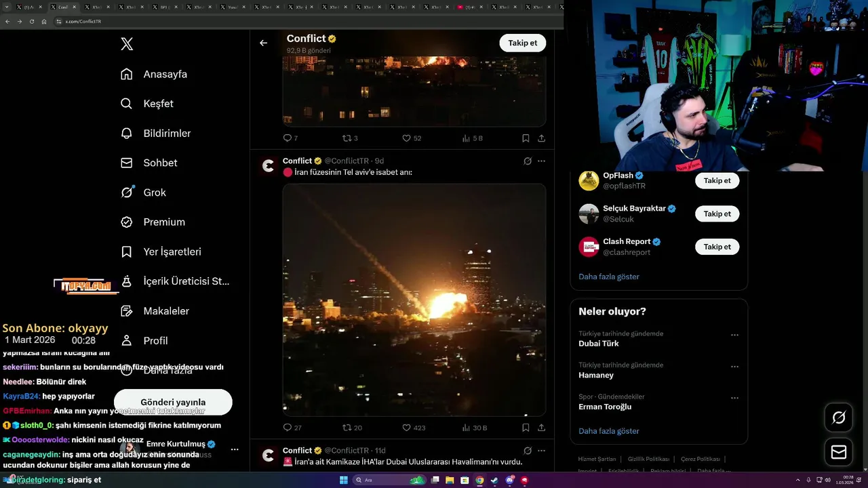Follow Selçuk Bayraktar with Takip et
Screen dimensions: 868x488
[717, 214]
